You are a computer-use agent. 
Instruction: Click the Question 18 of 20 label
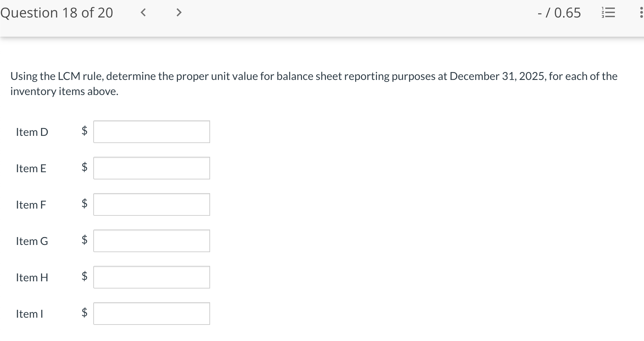click(x=57, y=13)
